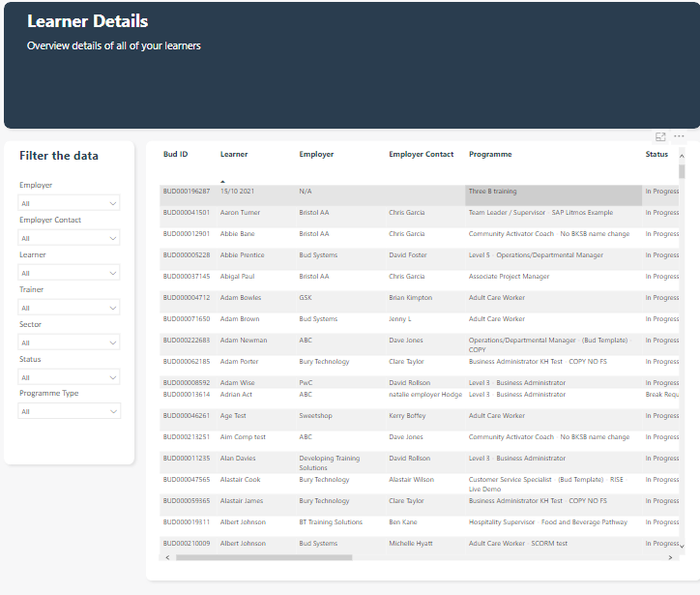Click the focus mode icon above the table
The width and height of the screenshot is (700, 595).
click(x=660, y=136)
